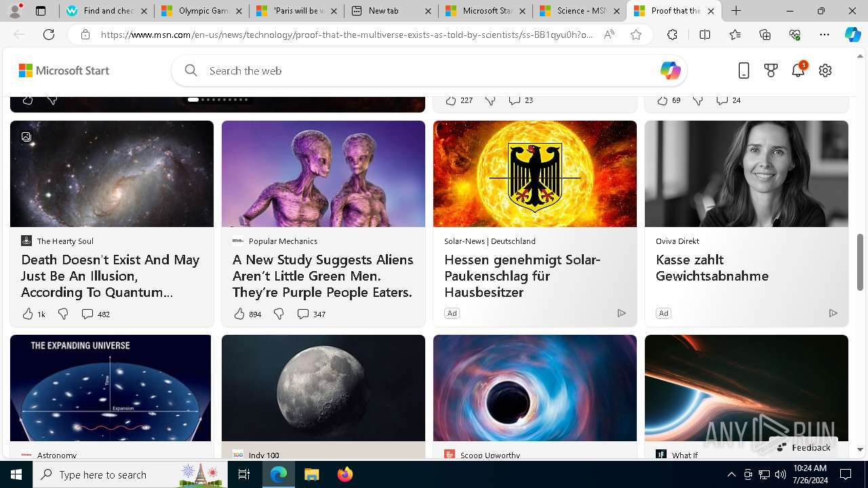Open MSN page settings gear
The height and width of the screenshot is (488, 868).
tap(825, 70)
